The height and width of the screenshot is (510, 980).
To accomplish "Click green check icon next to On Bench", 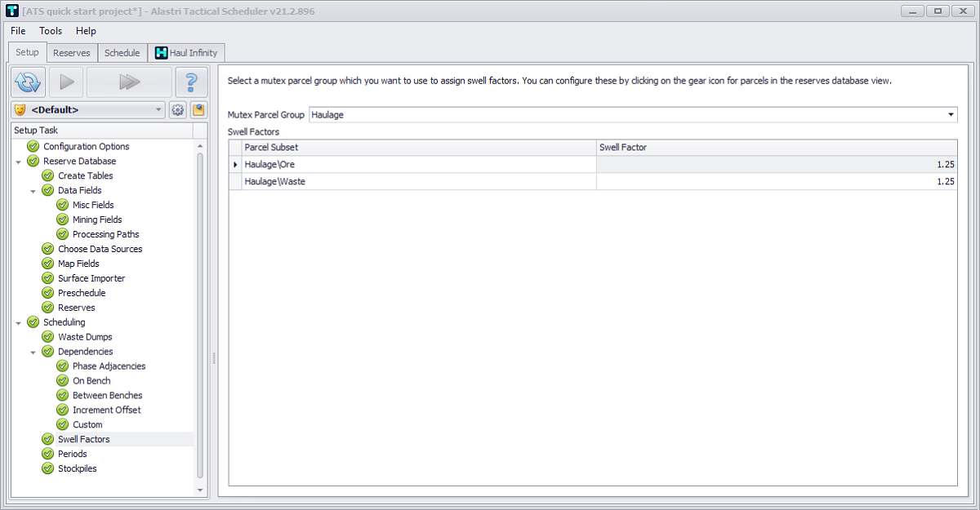I will tap(63, 381).
